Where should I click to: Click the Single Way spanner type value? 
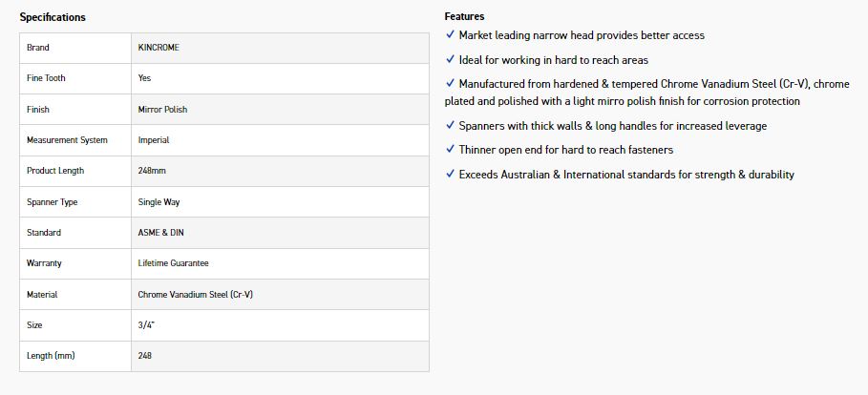click(160, 202)
